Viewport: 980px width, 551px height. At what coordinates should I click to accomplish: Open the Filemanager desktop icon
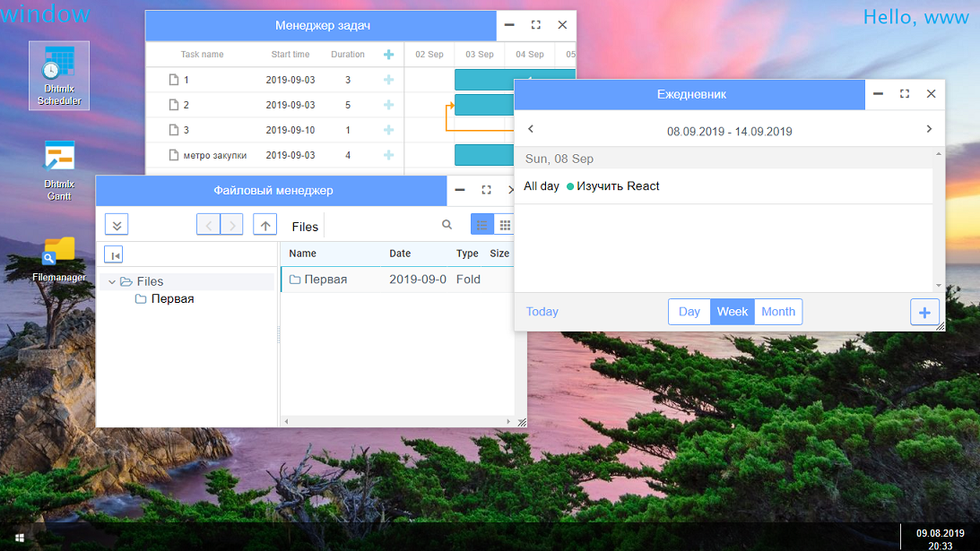pyautogui.click(x=59, y=259)
